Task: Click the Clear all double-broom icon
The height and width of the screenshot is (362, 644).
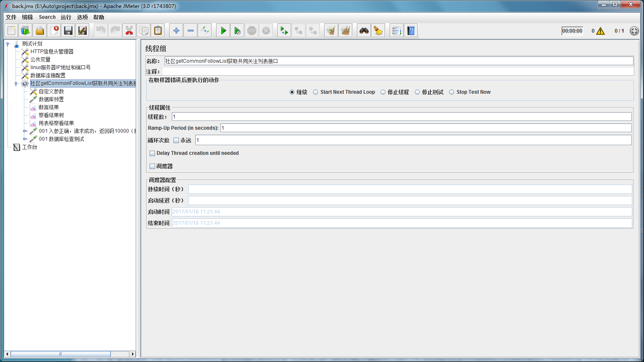Action: click(x=346, y=31)
